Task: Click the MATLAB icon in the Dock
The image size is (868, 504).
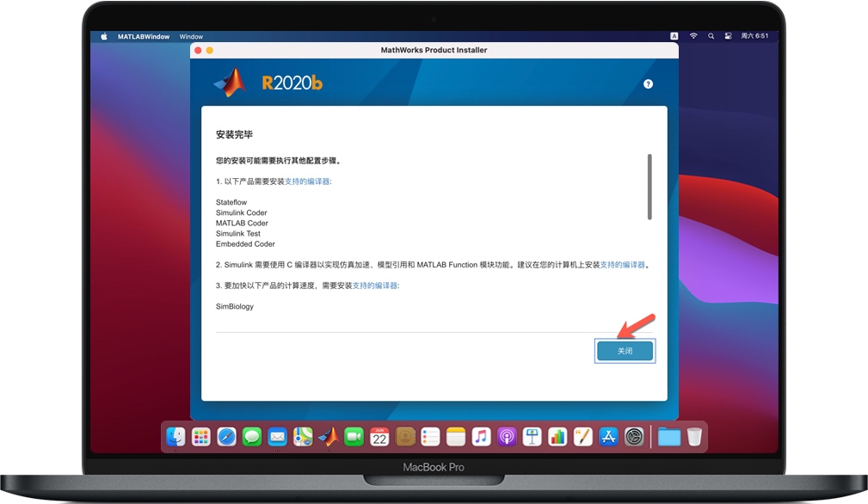Action: pyautogui.click(x=328, y=437)
